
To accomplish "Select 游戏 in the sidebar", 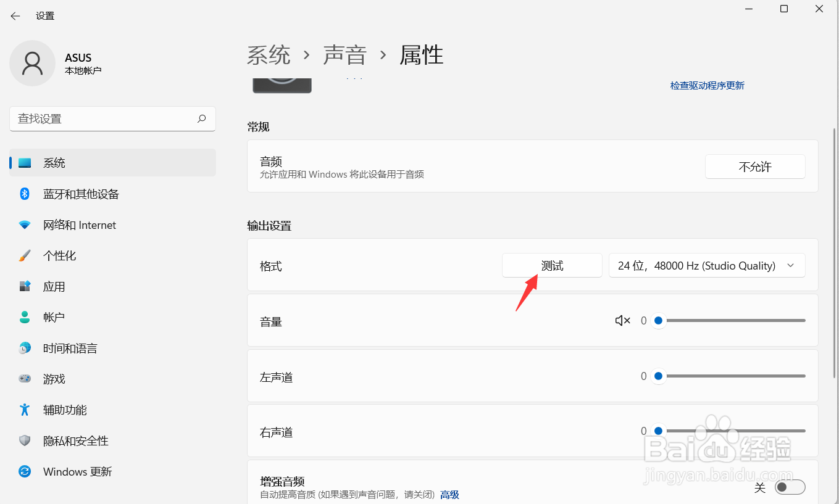I will [x=112, y=379].
